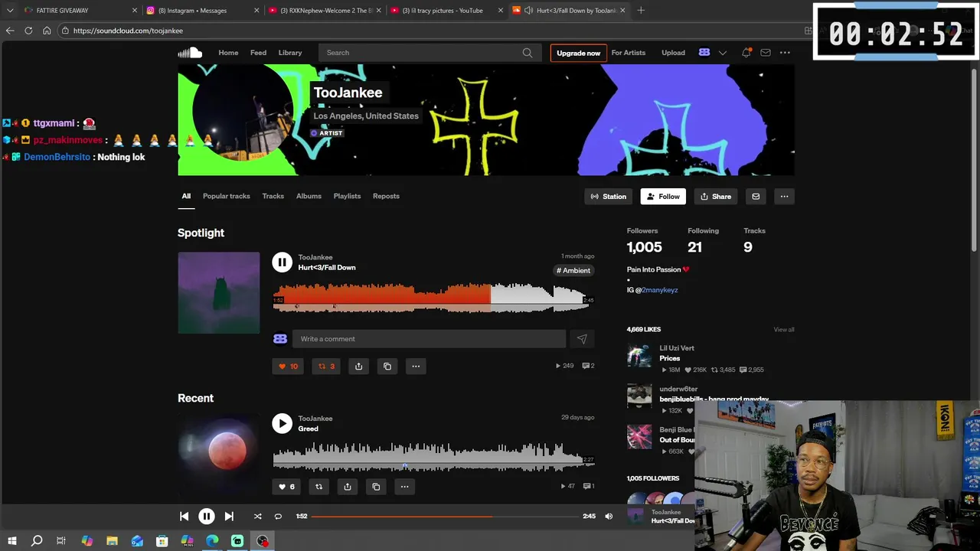Open the Library page
980x551 pixels.
[x=290, y=53]
